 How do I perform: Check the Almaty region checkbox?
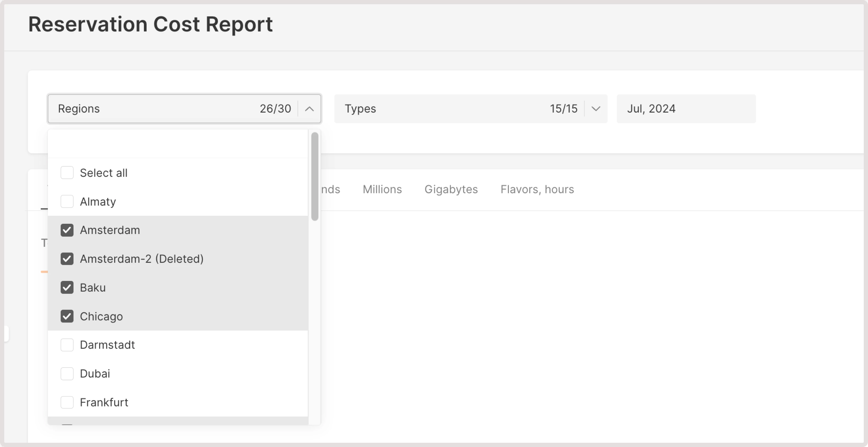pyautogui.click(x=67, y=201)
